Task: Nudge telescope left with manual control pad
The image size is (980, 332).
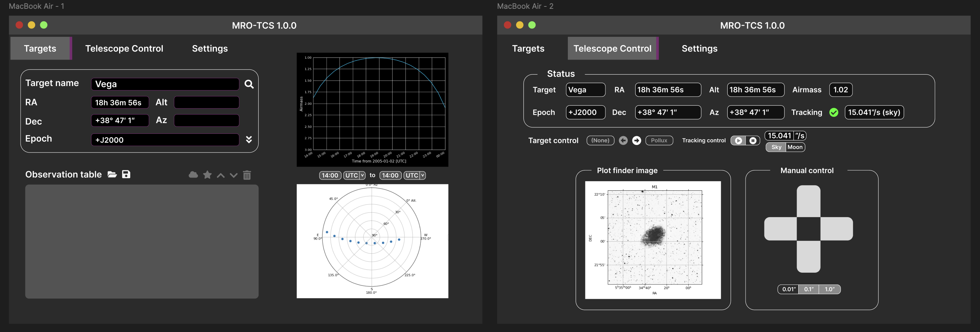Action: point(781,229)
